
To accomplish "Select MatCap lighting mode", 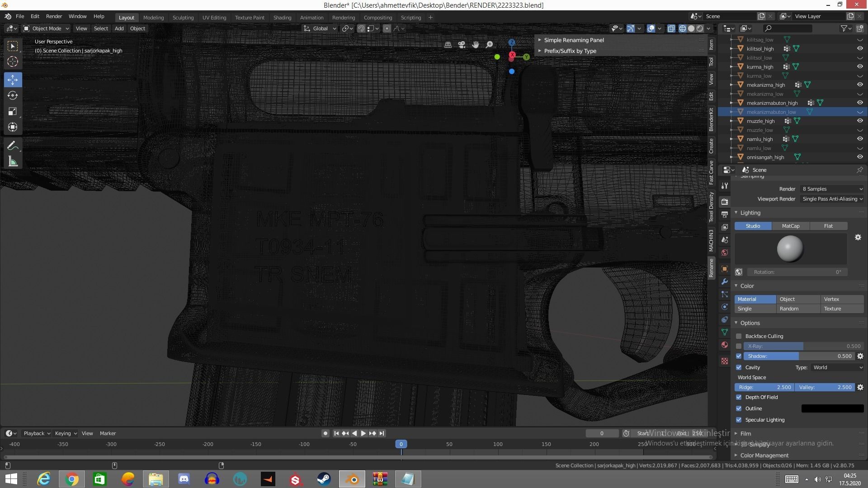I will (790, 226).
